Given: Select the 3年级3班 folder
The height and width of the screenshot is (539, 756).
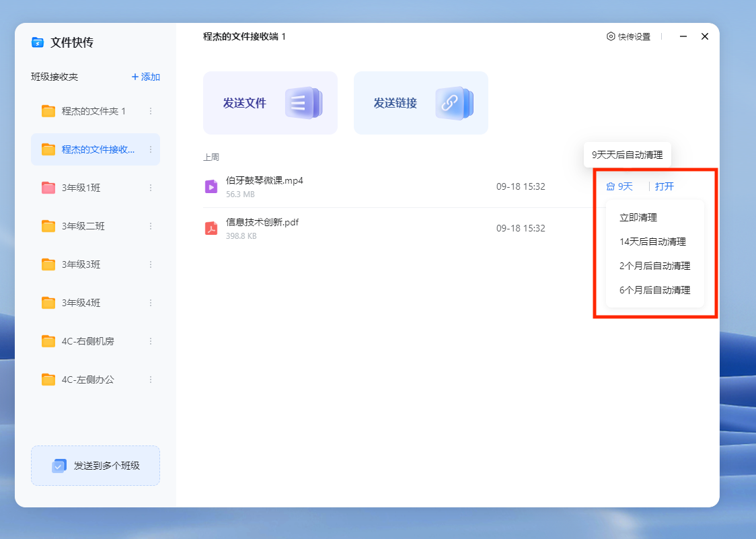Looking at the screenshot, I should tap(96, 264).
